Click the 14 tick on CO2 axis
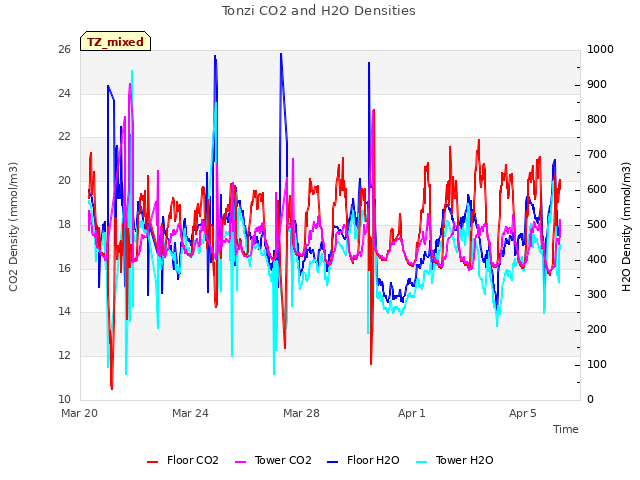This screenshot has height=480, width=640. (64, 312)
